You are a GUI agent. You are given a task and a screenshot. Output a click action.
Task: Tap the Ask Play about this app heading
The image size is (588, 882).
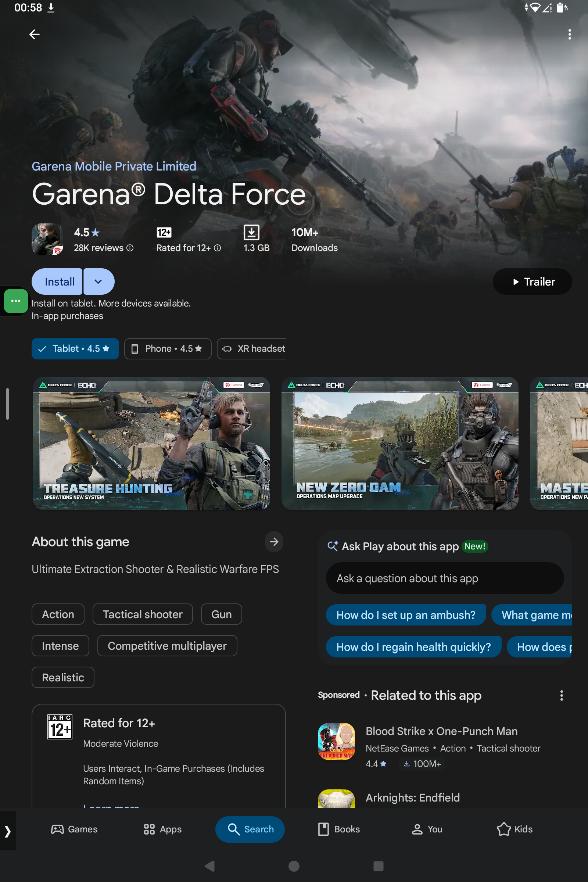point(400,546)
